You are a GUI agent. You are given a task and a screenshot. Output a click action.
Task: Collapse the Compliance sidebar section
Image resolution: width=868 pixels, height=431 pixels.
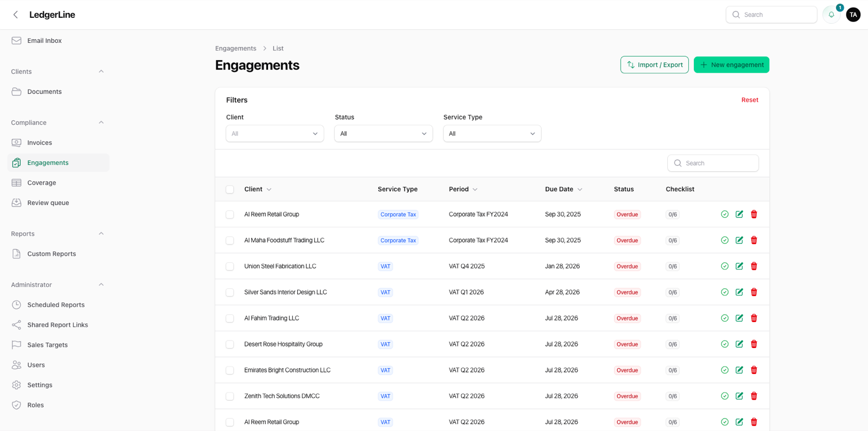101,123
